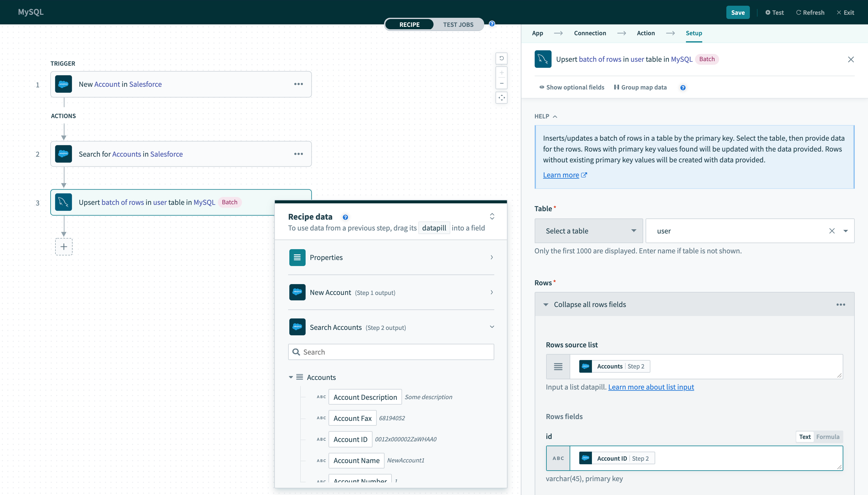Screen dimensions: 868x495
Task: Open the Select a table dropdown
Action: 587,230
